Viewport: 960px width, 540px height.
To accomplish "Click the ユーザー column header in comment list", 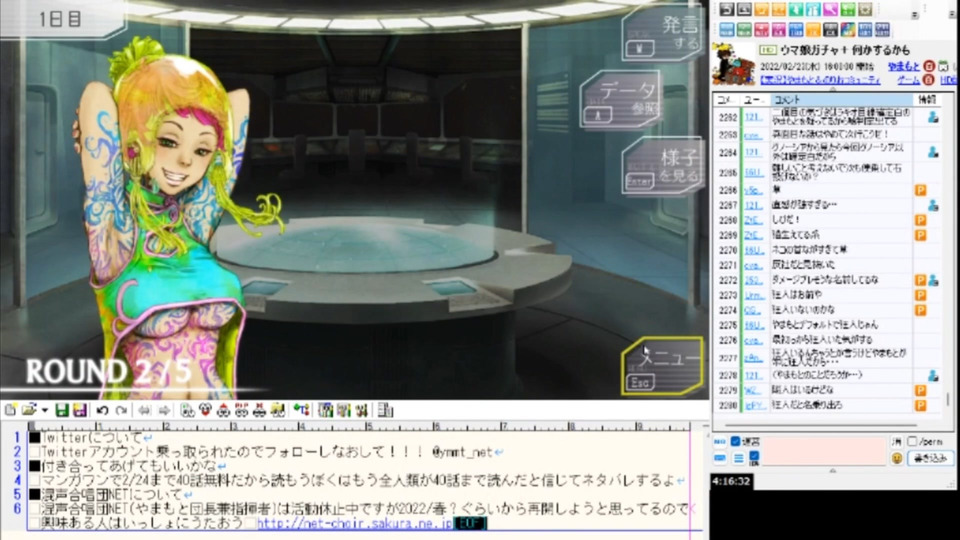I will pyautogui.click(x=754, y=99).
